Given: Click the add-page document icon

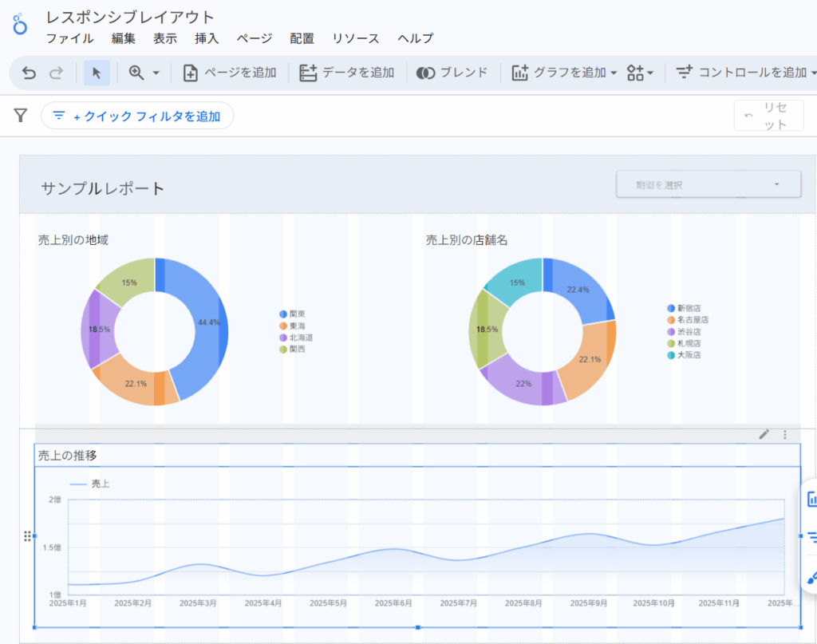Looking at the screenshot, I should click(190, 73).
